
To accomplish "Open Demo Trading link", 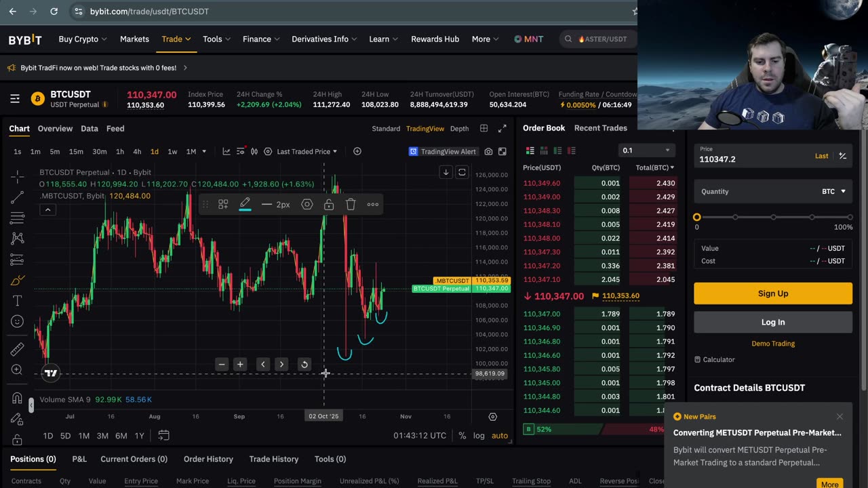I will (773, 344).
